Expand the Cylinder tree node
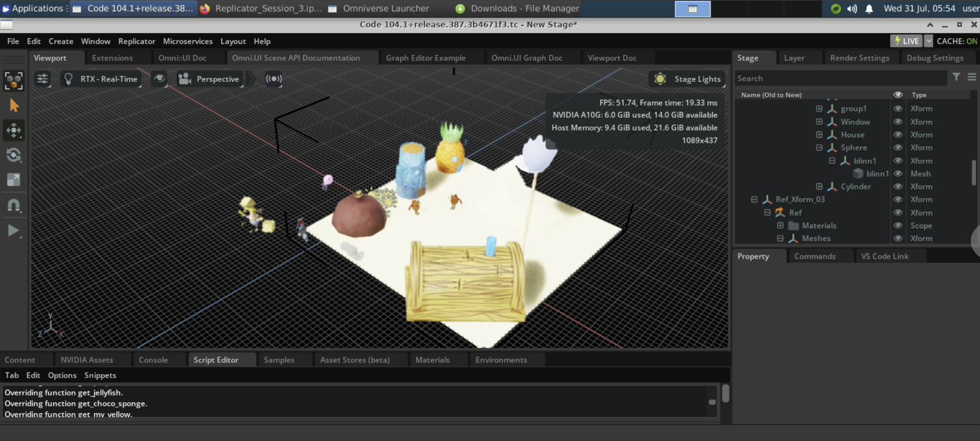Screen dimensions: 980x441 [x=819, y=186]
